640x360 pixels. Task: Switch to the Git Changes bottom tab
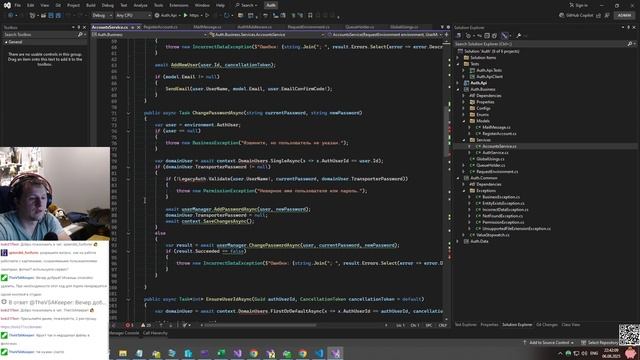point(547,325)
